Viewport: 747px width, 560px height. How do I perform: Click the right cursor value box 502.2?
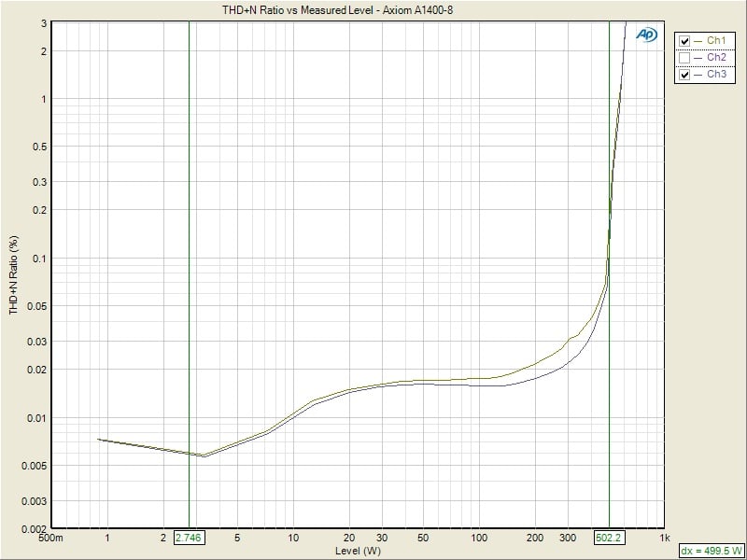(609, 539)
